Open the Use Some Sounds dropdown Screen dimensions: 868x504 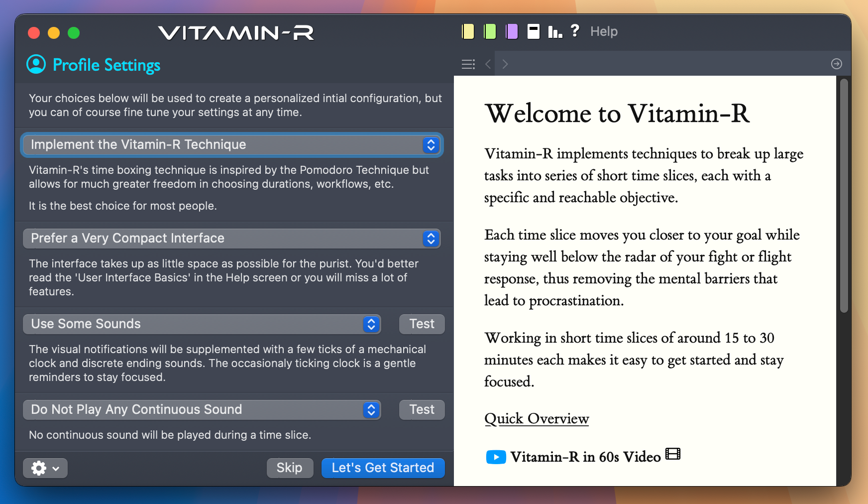point(202,324)
